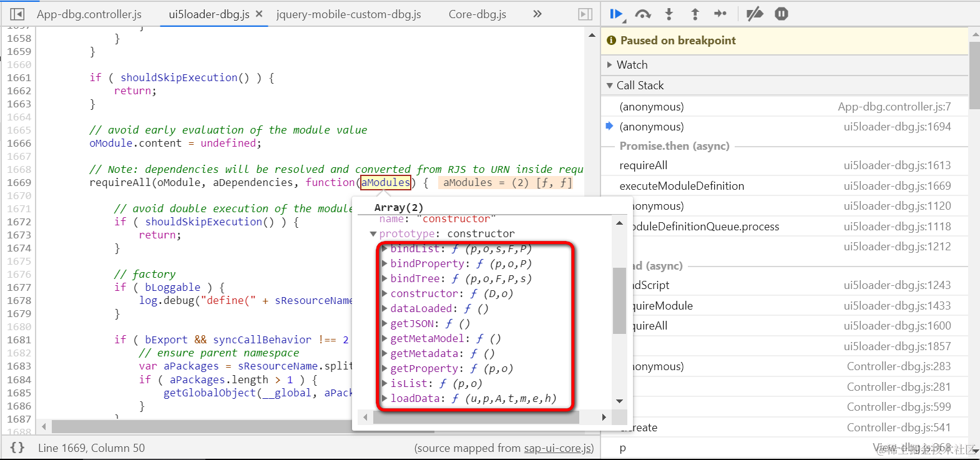Expand the constructor: f (D,o) row
The image size is (980, 460).
[385, 293]
